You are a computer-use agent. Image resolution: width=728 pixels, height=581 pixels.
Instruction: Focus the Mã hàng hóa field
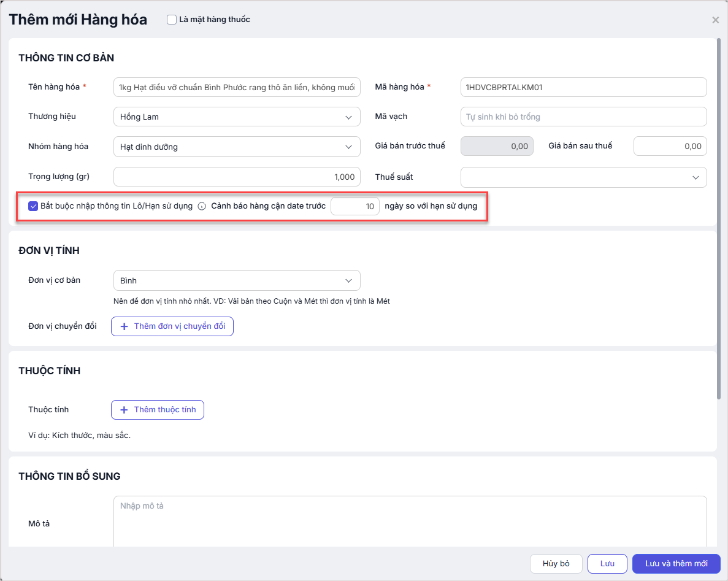click(583, 87)
